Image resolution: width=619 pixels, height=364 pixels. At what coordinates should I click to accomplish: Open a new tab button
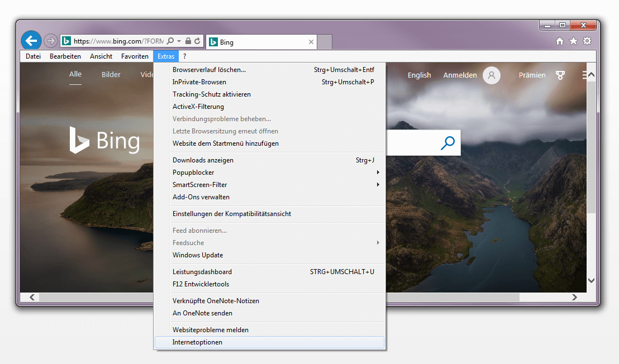(325, 42)
